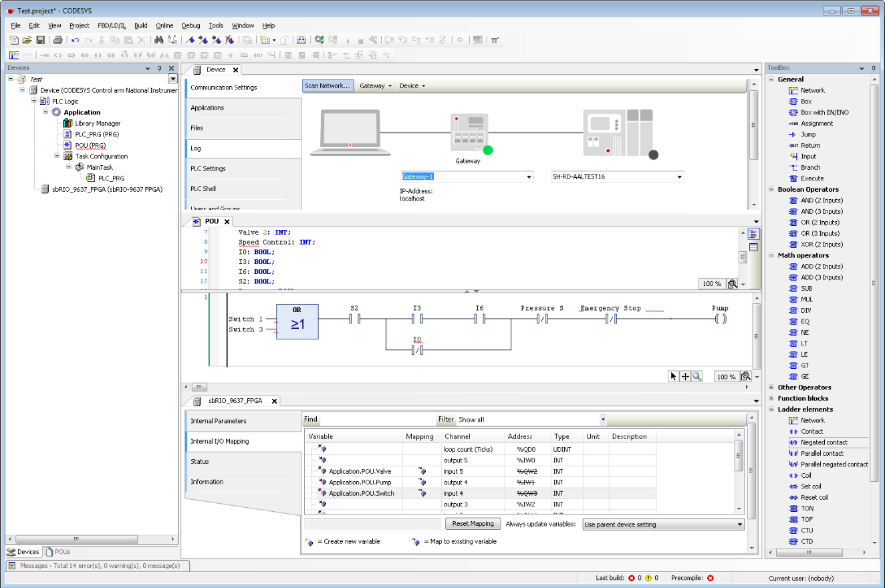885x588 pixels.
Task: Expand the Other Operators group
Action: coord(771,388)
